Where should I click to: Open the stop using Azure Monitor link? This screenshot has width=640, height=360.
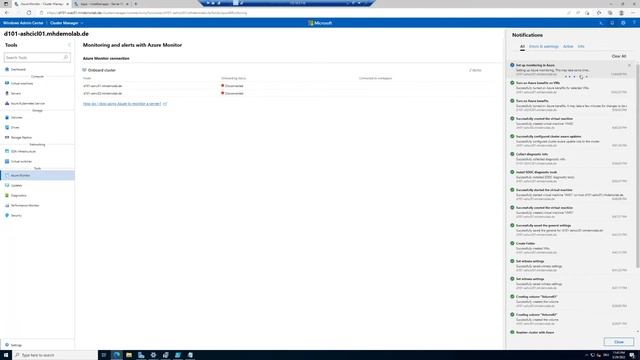point(125,104)
